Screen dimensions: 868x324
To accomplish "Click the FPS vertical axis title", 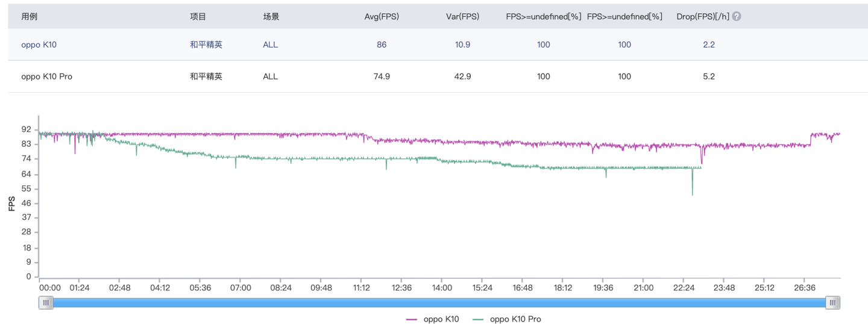I will (11, 203).
